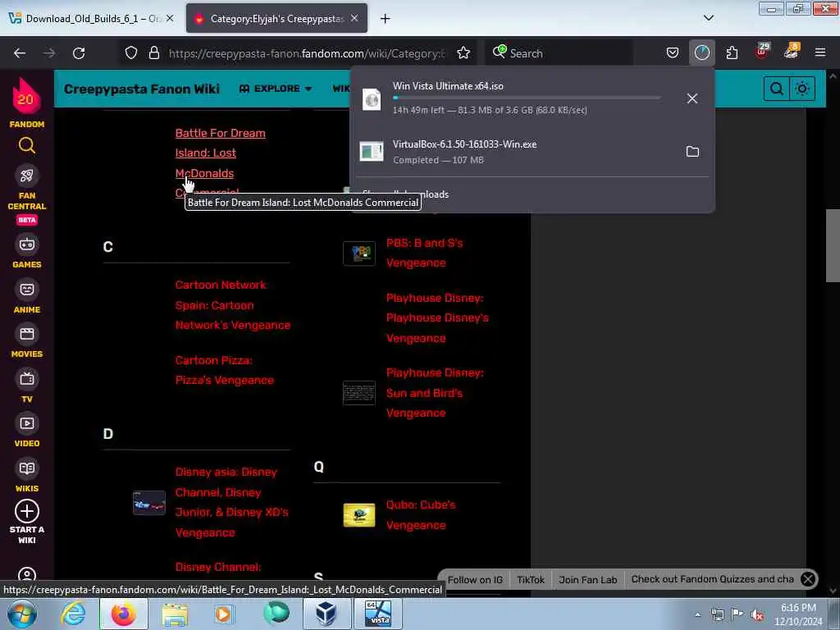List all tabs with chevron button
The height and width of the screenshot is (630, 840).
point(708,18)
